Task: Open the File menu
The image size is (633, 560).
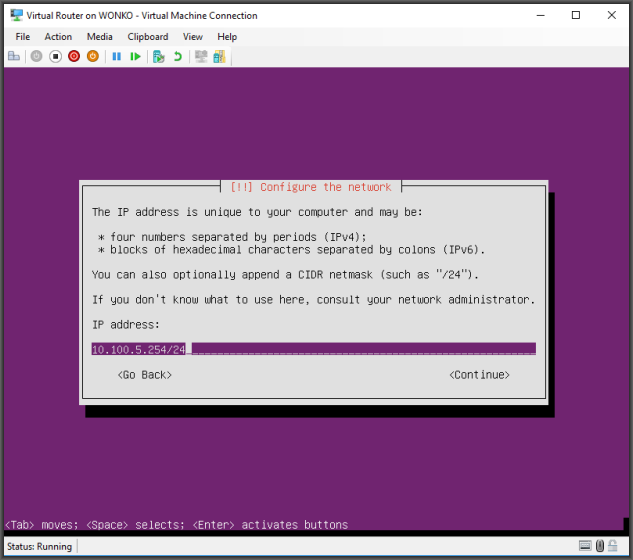Action: coord(23,37)
